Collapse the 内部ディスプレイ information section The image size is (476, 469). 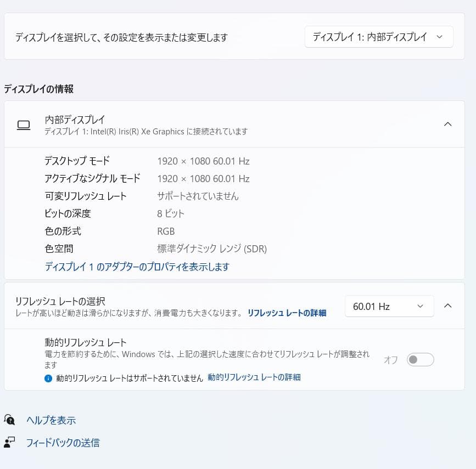(449, 124)
